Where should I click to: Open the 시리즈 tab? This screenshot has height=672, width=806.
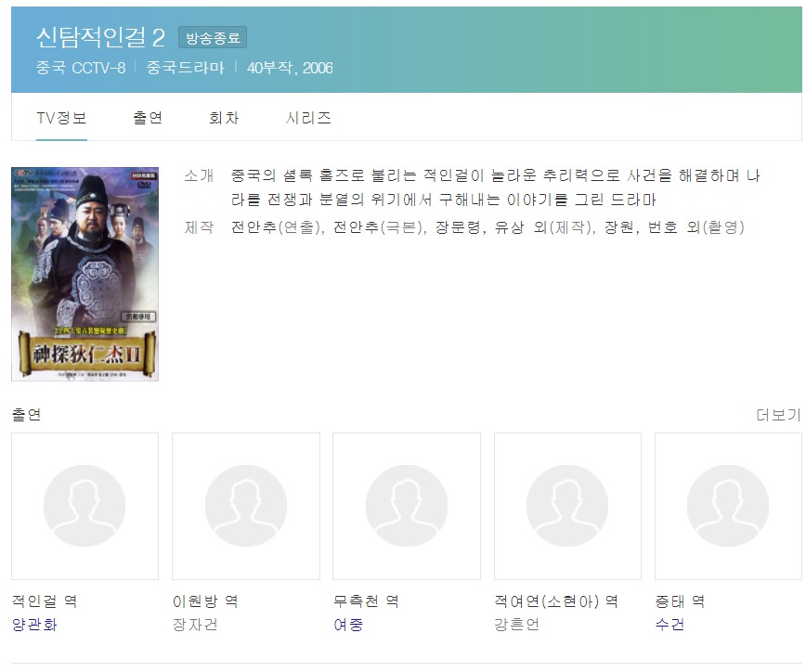pos(308,118)
